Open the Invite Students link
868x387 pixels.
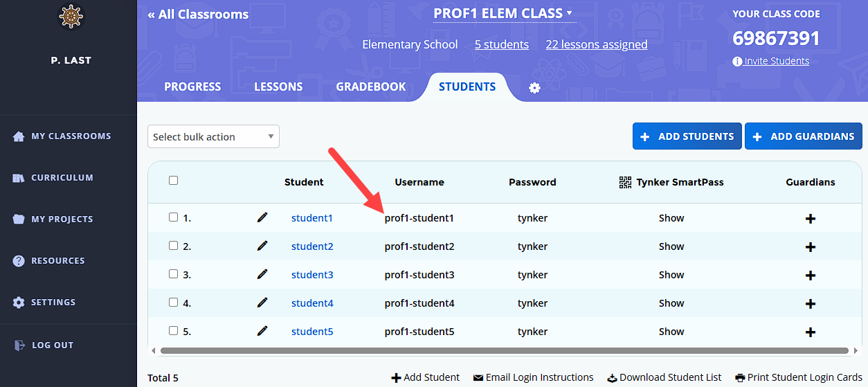point(771,61)
